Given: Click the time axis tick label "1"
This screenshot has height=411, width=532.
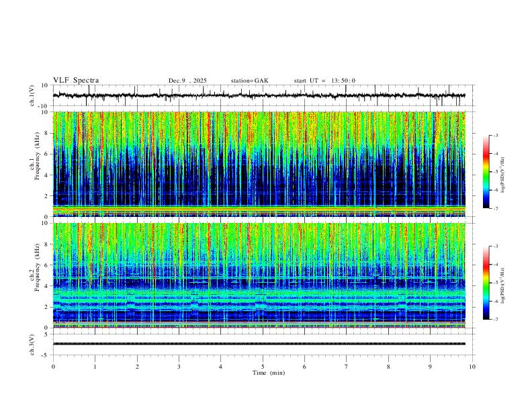Looking at the screenshot, I should 95,367.
